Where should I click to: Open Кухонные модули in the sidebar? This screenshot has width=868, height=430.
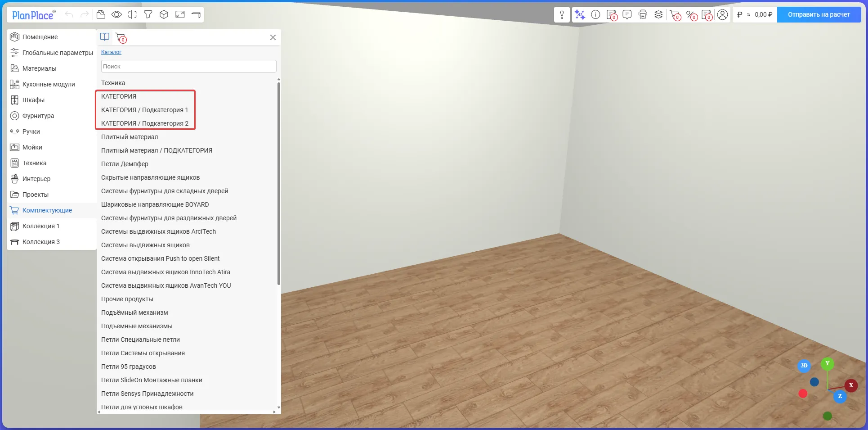point(52,84)
